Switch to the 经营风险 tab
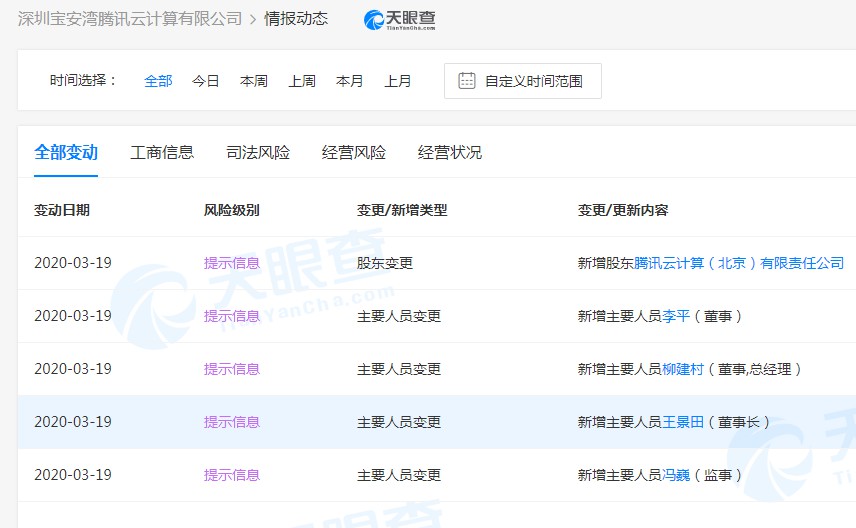The height and width of the screenshot is (528, 856). 354,152
